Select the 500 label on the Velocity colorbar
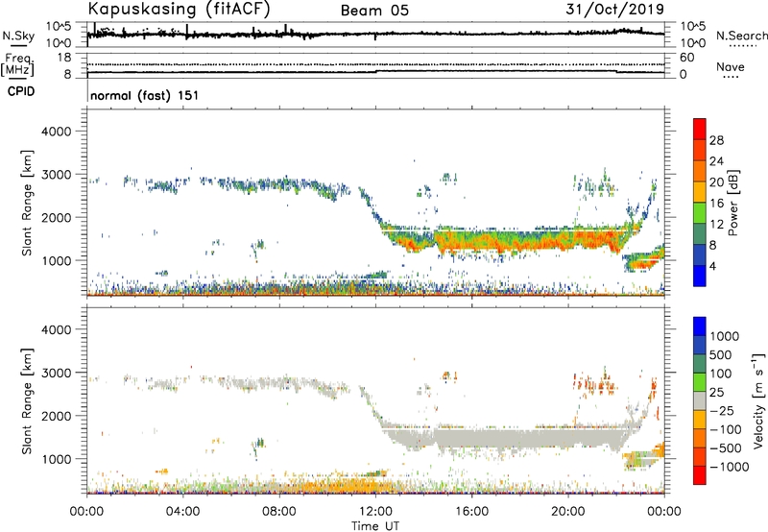The width and height of the screenshot is (768, 532). 721,354
